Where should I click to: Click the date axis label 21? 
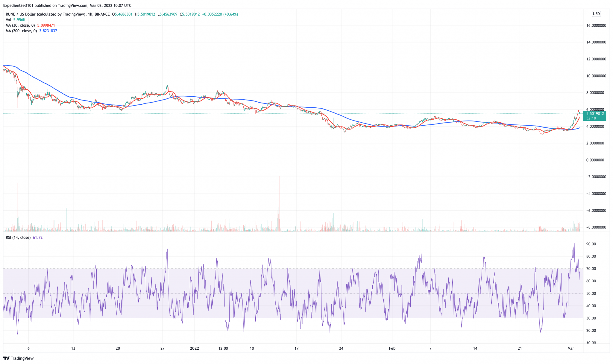(x=520, y=348)
